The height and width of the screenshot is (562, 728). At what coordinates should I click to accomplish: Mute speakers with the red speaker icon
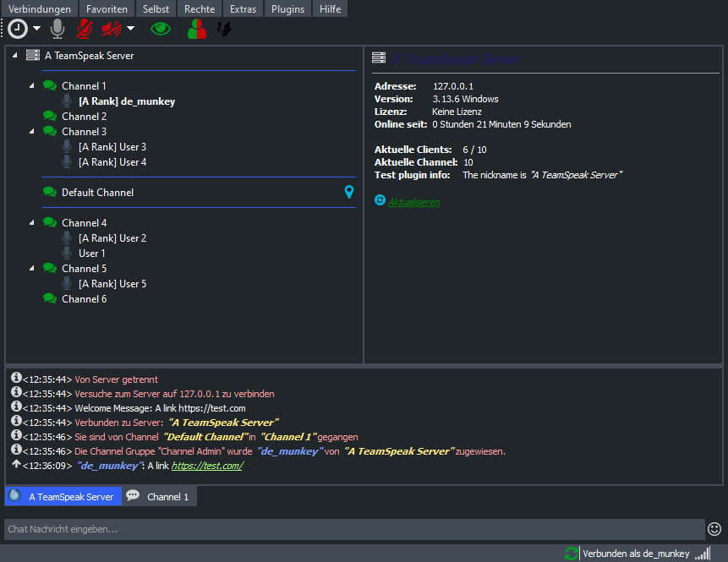(x=112, y=29)
